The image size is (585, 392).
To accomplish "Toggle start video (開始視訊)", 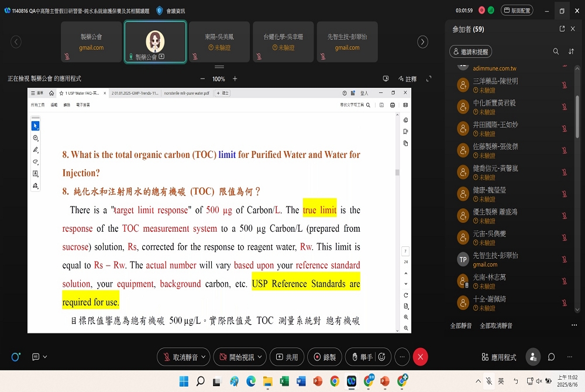I will (237, 357).
